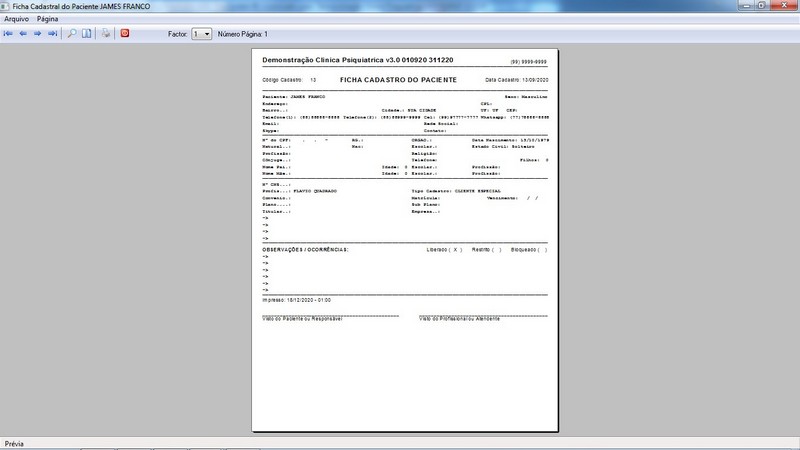
Task: Go to previous page arrow icon
Action: (x=23, y=34)
